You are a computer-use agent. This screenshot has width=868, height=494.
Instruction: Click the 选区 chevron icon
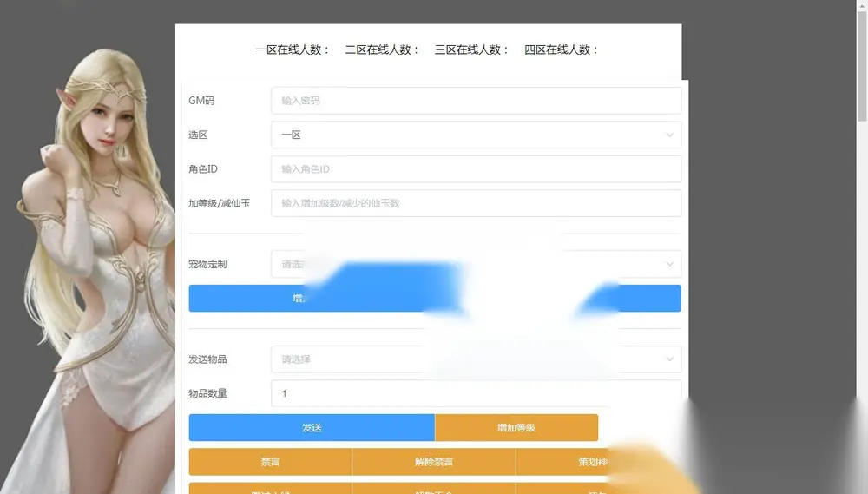pyautogui.click(x=669, y=135)
